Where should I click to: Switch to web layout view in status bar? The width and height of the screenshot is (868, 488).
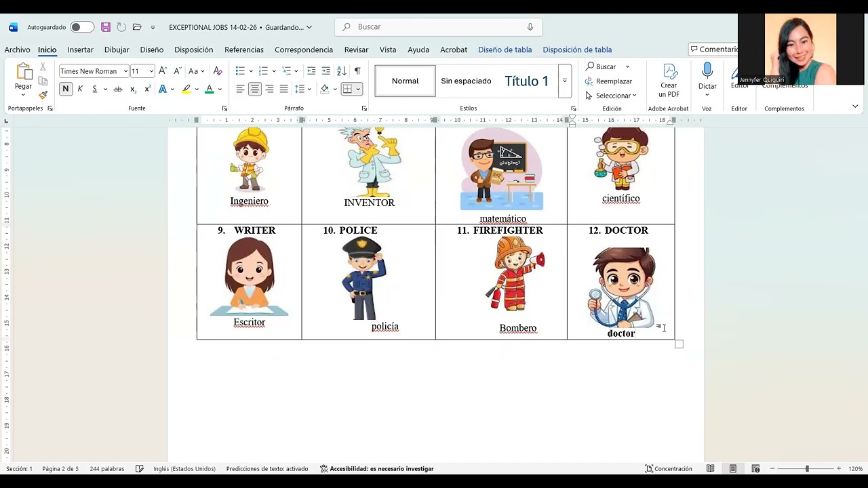[755, 468]
